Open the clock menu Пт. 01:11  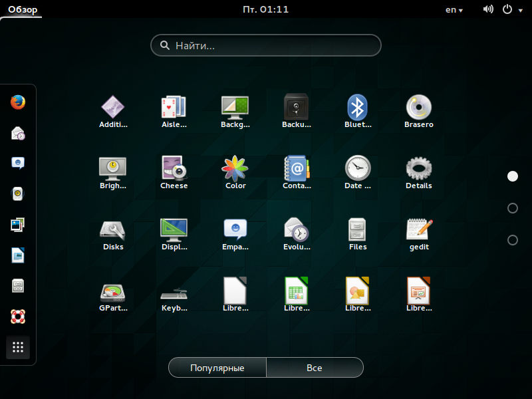tap(265, 9)
